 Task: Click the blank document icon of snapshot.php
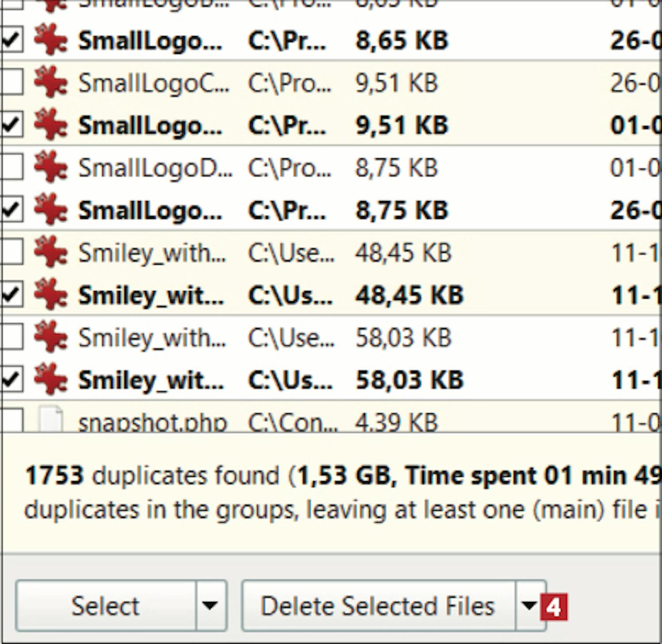[50, 419]
